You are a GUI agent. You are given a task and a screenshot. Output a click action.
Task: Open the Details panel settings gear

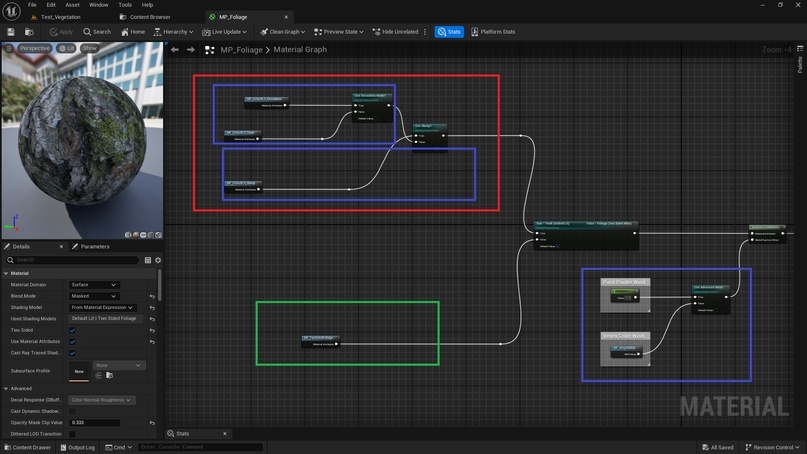157,260
